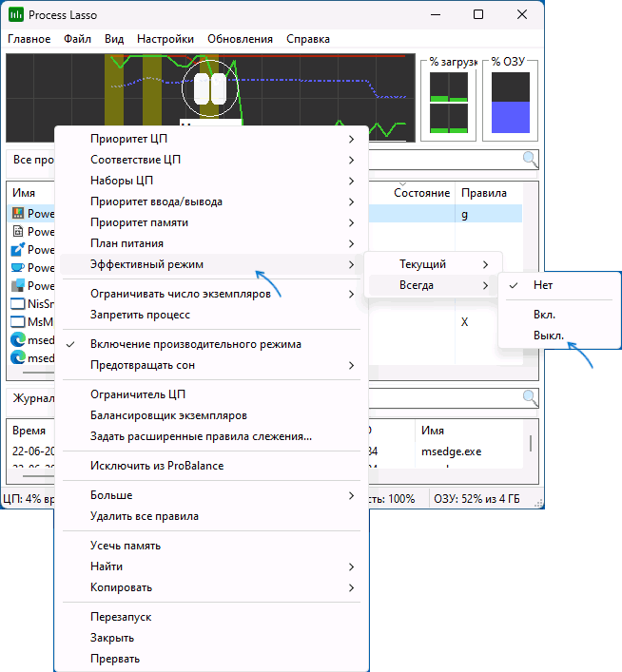The width and height of the screenshot is (622, 672).
Task: Expand the Найти submenu
Action: pyautogui.click(x=212, y=566)
